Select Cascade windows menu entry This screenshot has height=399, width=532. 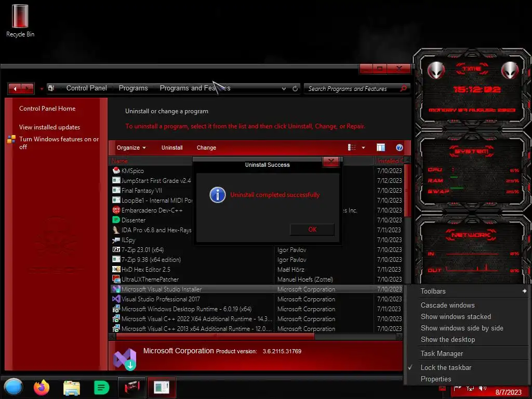tap(447, 305)
